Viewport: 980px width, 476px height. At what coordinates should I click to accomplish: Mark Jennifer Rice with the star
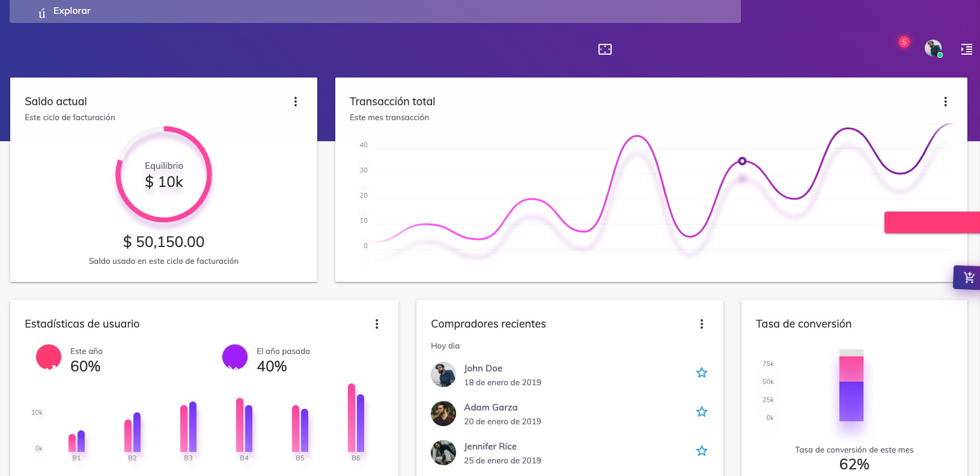(x=701, y=451)
